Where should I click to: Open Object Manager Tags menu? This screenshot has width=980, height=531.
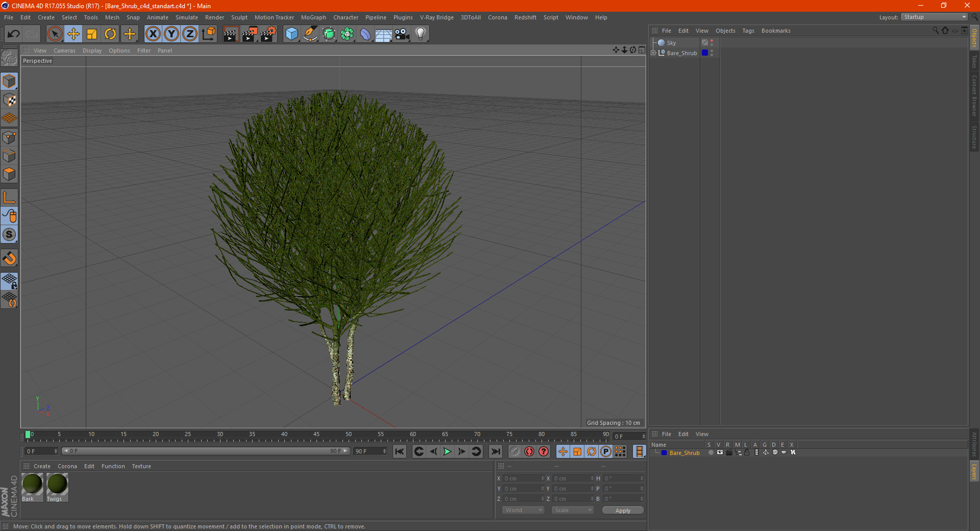[748, 31]
